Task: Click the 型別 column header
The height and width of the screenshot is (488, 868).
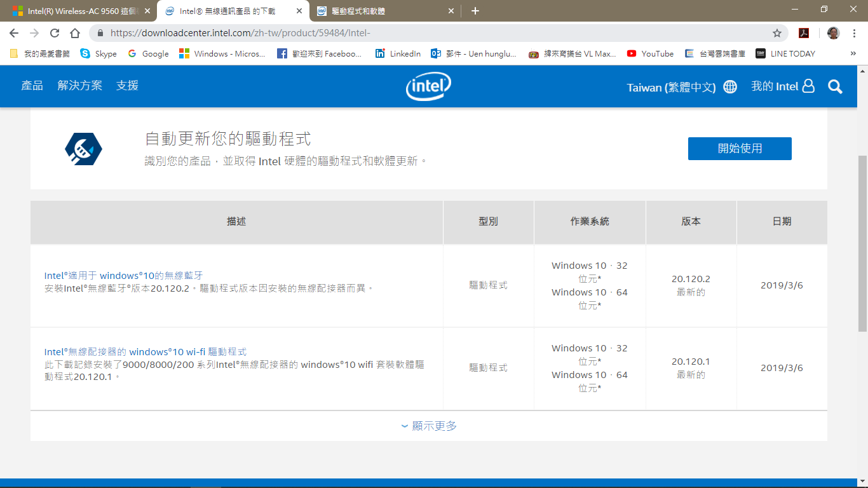Action: click(x=488, y=222)
